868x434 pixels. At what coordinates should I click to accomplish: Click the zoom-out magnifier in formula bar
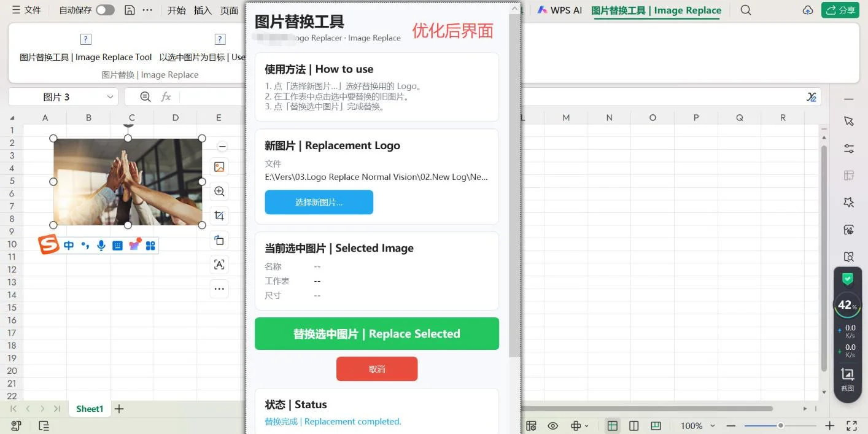(x=145, y=96)
